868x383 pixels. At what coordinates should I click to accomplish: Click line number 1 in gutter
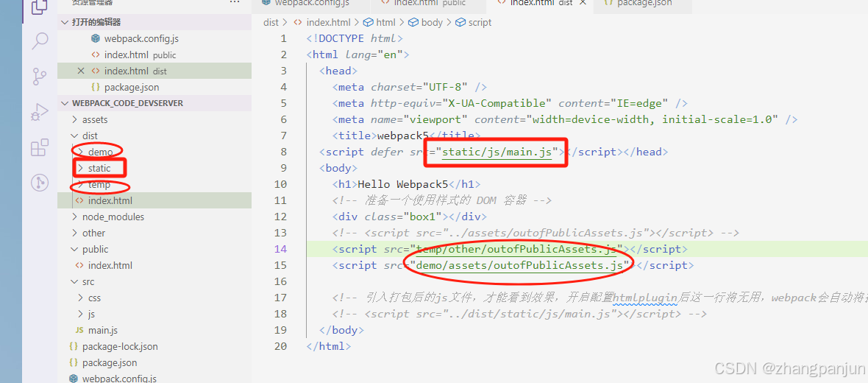[x=284, y=38]
